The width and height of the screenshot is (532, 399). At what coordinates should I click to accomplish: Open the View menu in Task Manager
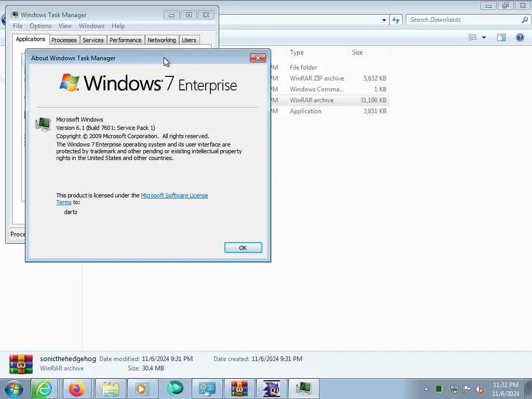65,26
